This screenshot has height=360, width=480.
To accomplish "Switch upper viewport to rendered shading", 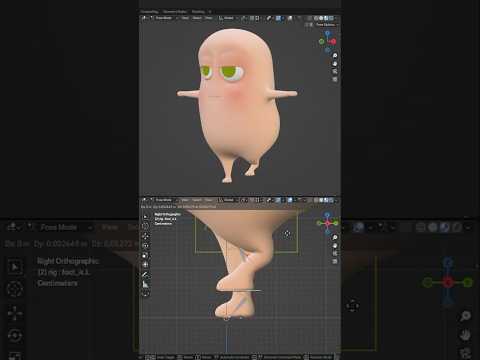I will pyautogui.click(x=331, y=18).
